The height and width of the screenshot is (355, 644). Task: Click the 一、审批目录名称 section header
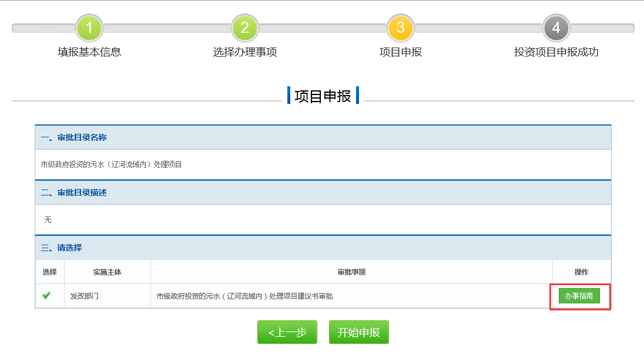tap(74, 138)
